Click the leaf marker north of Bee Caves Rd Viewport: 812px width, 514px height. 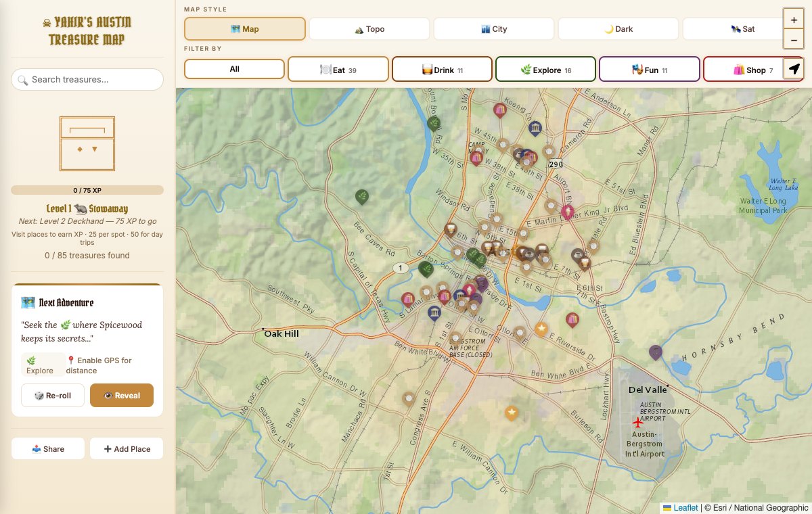point(363,197)
